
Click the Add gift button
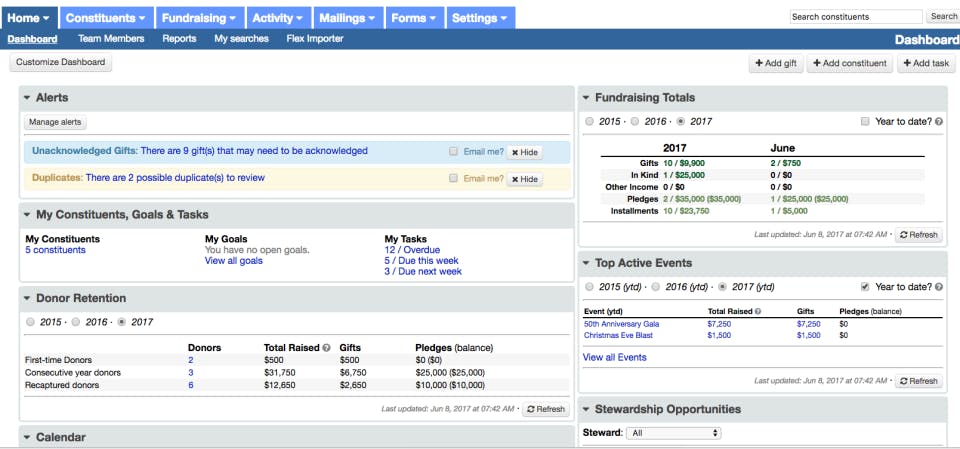(x=776, y=63)
